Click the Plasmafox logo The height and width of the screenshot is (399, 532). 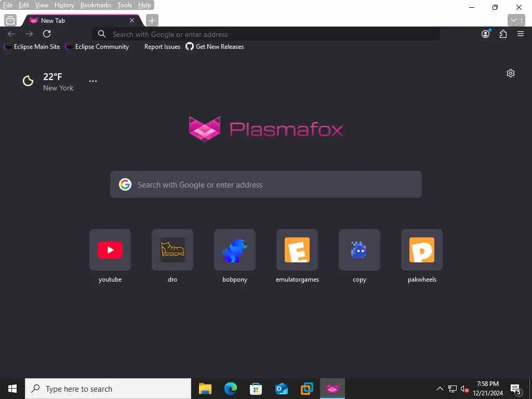(266, 129)
